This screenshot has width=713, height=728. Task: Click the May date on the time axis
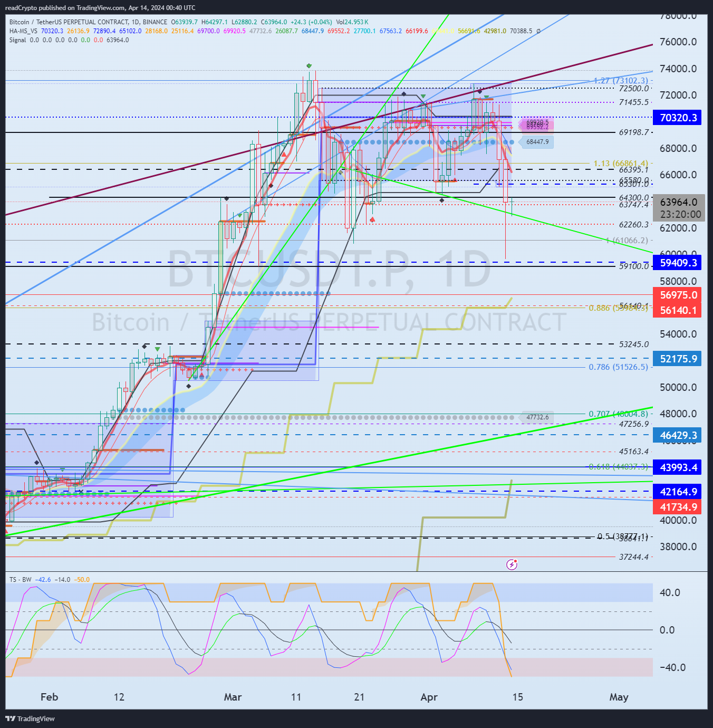click(619, 697)
